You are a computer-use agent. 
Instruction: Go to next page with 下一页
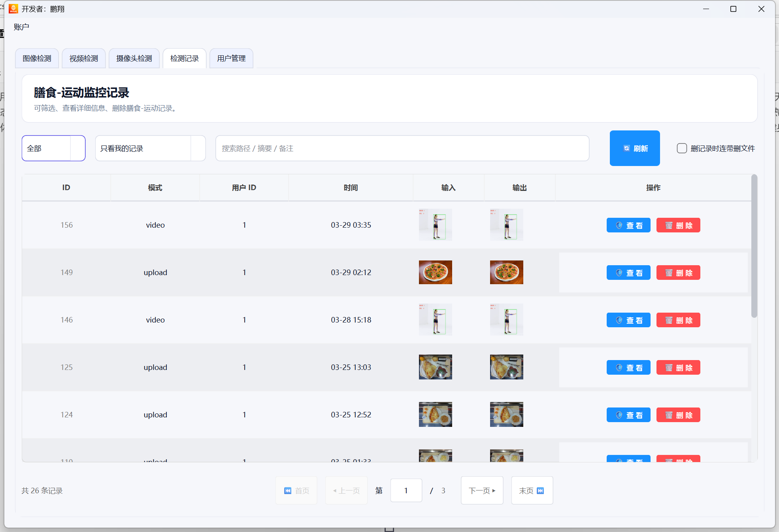tap(482, 490)
